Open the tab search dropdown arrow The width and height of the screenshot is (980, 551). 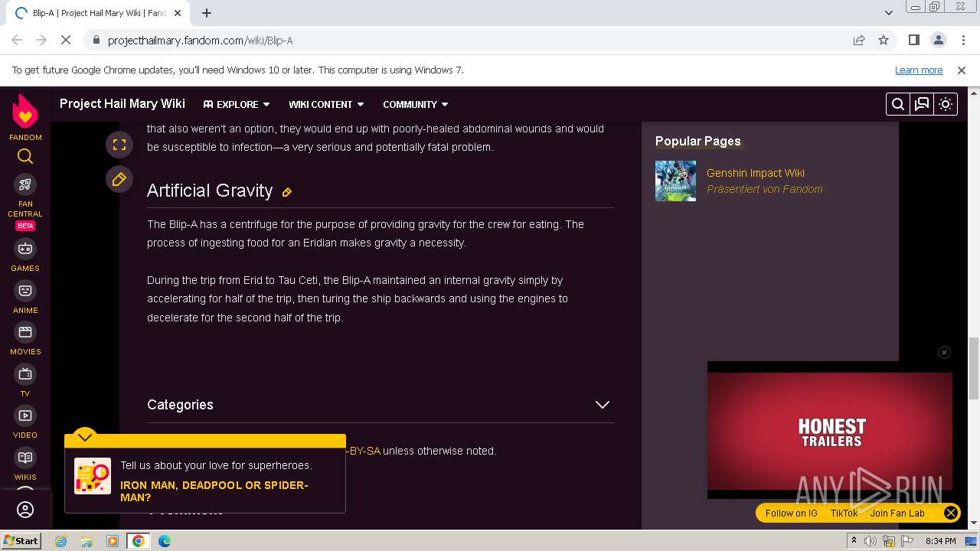pos(889,13)
